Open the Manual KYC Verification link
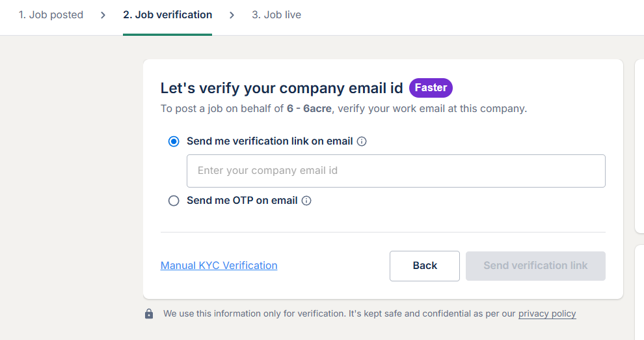 pos(219,266)
